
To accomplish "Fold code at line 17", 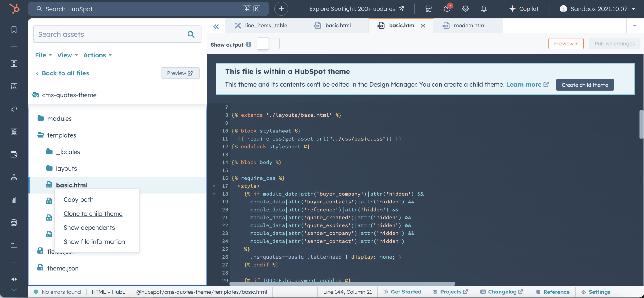I will tap(214, 186).
